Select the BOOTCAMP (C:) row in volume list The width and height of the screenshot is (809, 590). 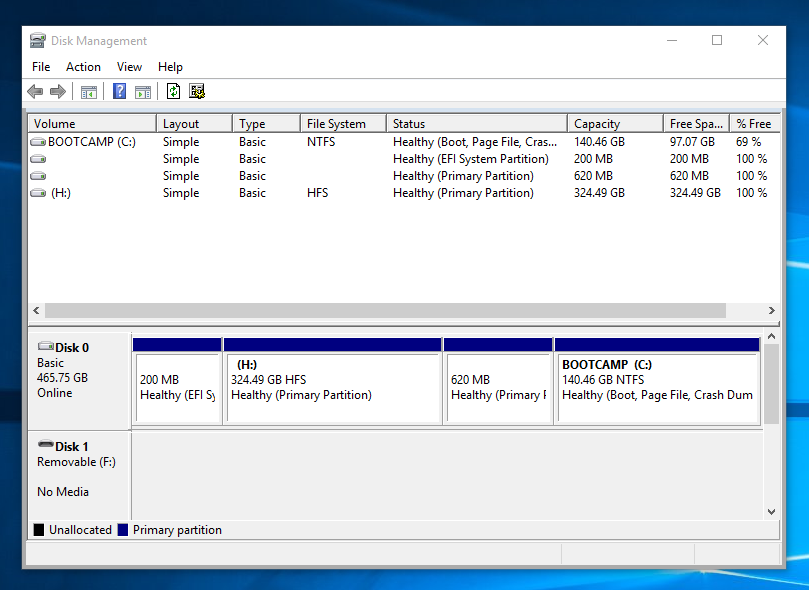pos(91,142)
